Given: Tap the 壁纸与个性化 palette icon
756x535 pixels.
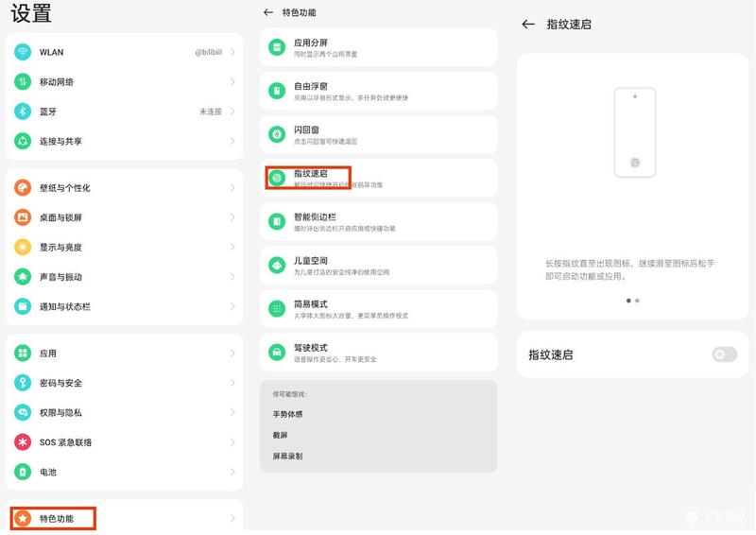Looking at the screenshot, I should [x=23, y=188].
